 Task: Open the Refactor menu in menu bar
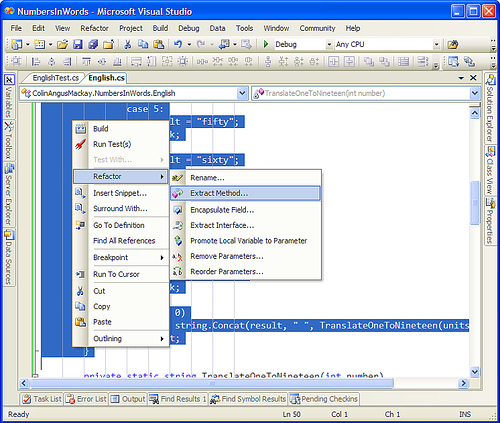click(94, 28)
